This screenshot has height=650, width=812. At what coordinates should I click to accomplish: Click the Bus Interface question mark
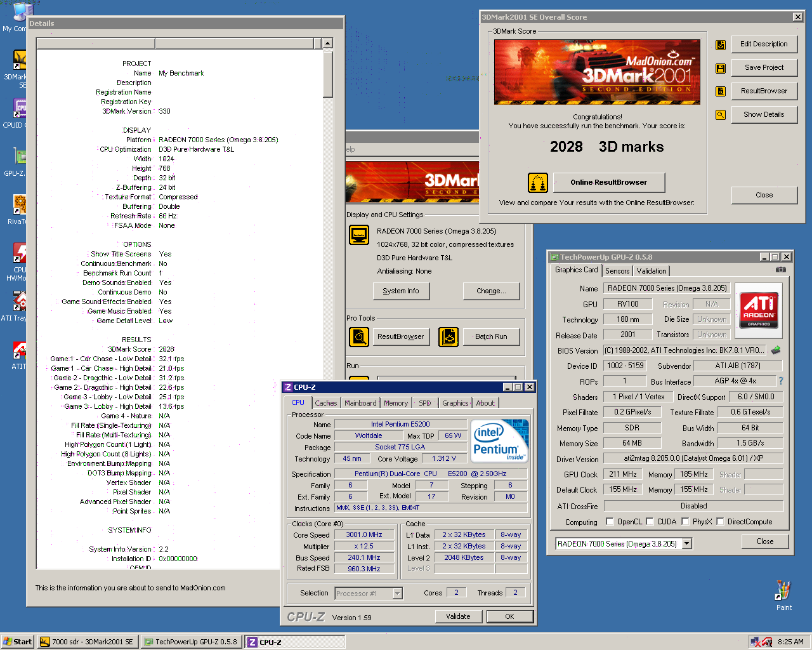pyautogui.click(x=781, y=381)
